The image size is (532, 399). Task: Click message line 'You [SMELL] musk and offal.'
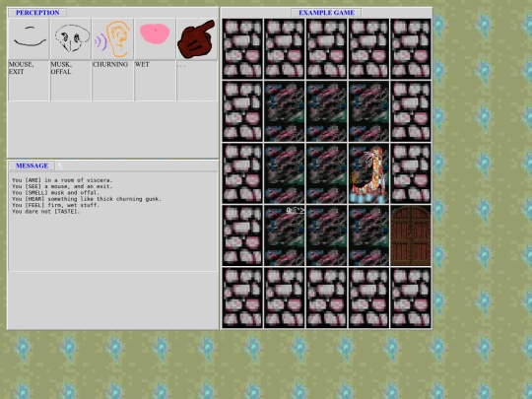55,193
